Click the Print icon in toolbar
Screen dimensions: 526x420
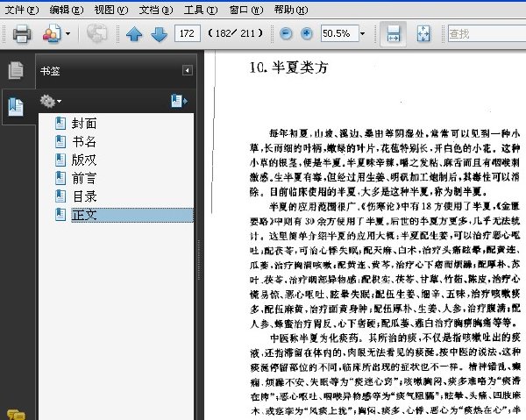22,33
